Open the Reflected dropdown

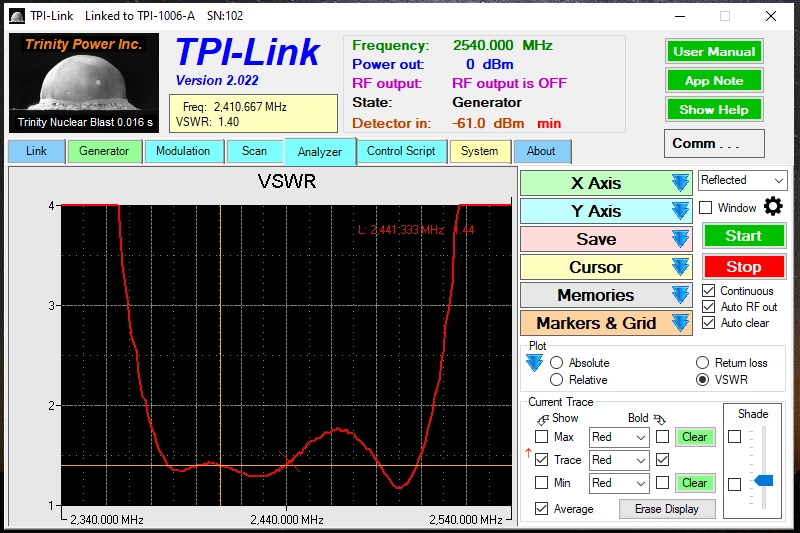click(742, 180)
